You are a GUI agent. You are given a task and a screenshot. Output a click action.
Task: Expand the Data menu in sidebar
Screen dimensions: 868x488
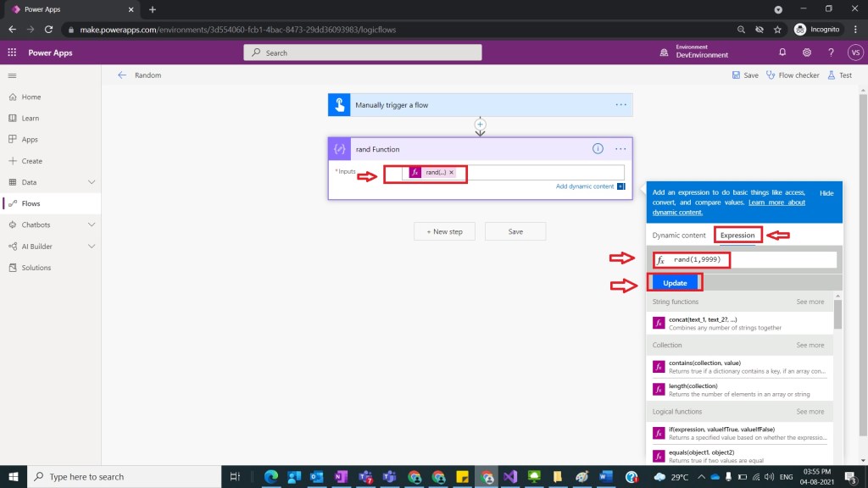tap(92, 182)
